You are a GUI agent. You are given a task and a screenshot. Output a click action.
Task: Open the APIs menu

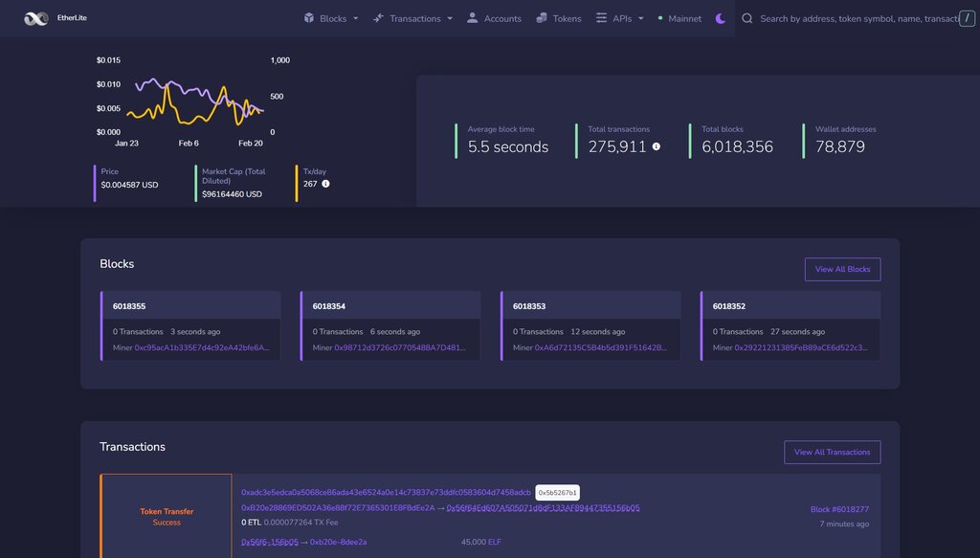coord(619,19)
